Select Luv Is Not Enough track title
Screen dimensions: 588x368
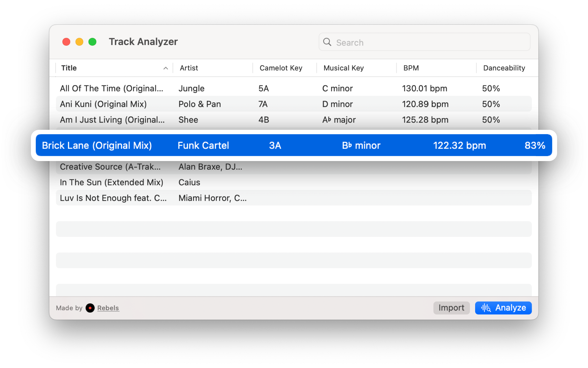tap(113, 198)
